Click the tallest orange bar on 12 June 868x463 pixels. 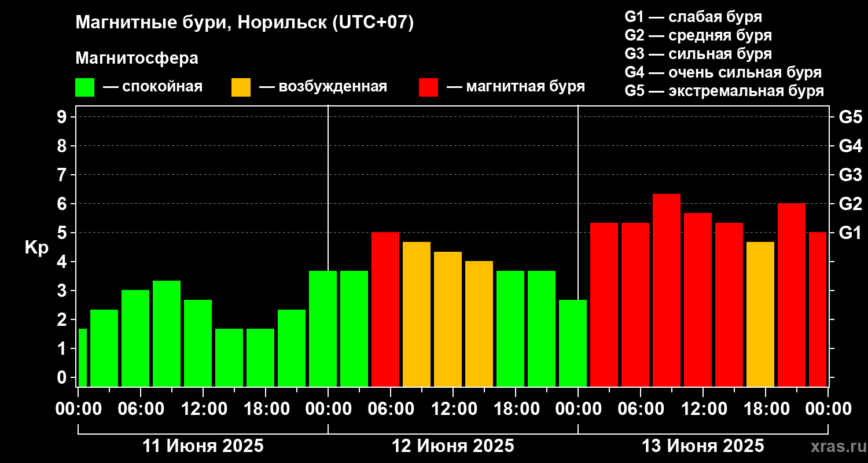point(417,314)
